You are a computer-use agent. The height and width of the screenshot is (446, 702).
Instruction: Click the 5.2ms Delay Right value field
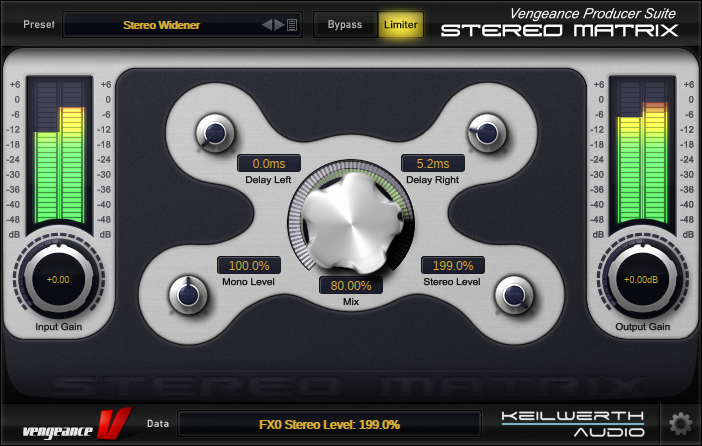point(433,163)
